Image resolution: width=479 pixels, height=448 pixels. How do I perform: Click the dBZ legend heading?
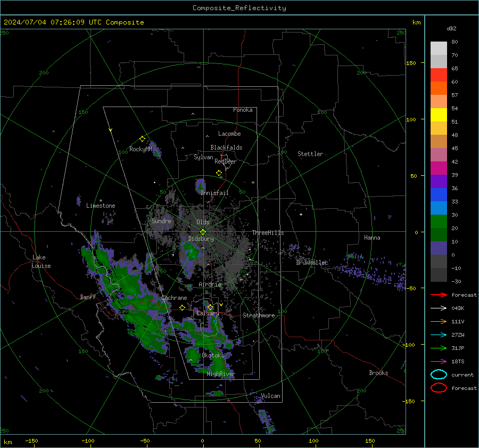tap(451, 28)
